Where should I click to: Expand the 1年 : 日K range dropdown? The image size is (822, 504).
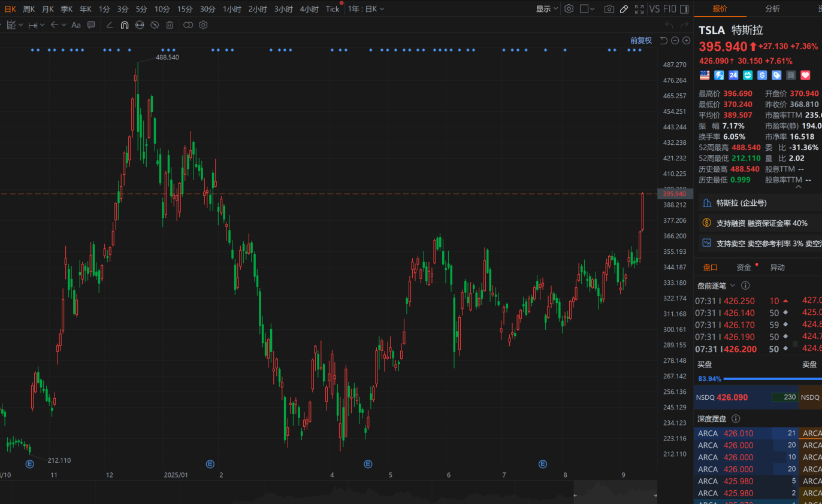(x=366, y=9)
